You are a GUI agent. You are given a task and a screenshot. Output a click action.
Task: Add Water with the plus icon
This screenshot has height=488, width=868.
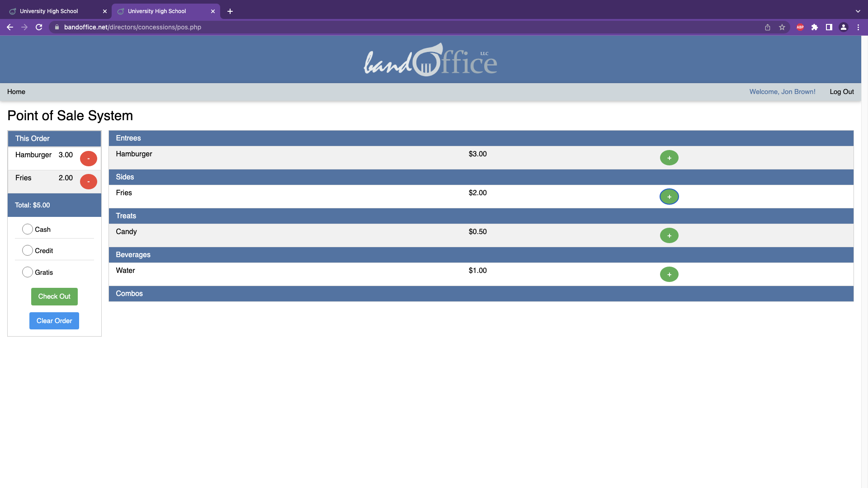click(669, 274)
